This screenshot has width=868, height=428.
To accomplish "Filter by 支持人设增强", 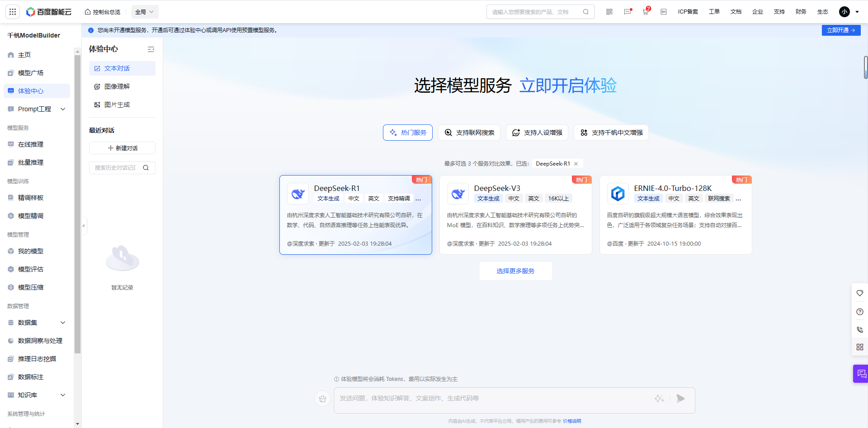I will click(x=537, y=133).
